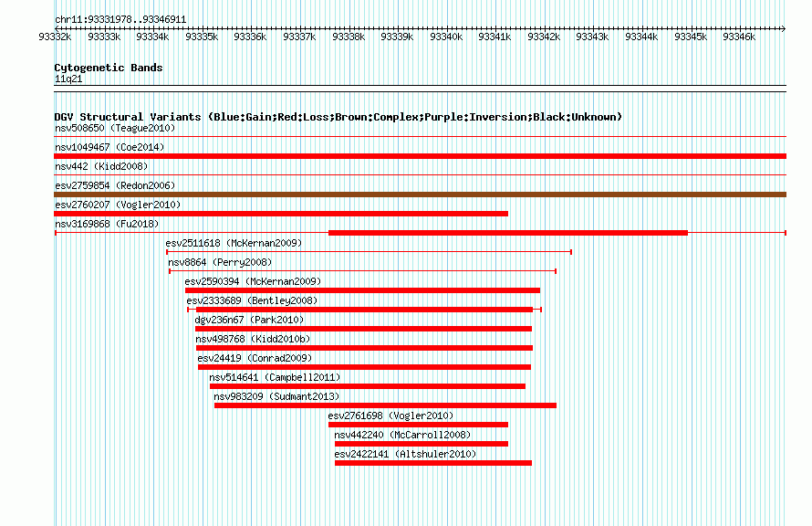Click the esv2333689 red bar

point(365,310)
